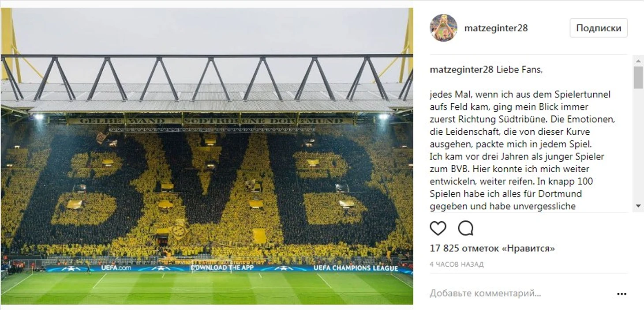This screenshot has width=644, height=310.
Task: Like the post with the heart icon
Action: point(438,228)
